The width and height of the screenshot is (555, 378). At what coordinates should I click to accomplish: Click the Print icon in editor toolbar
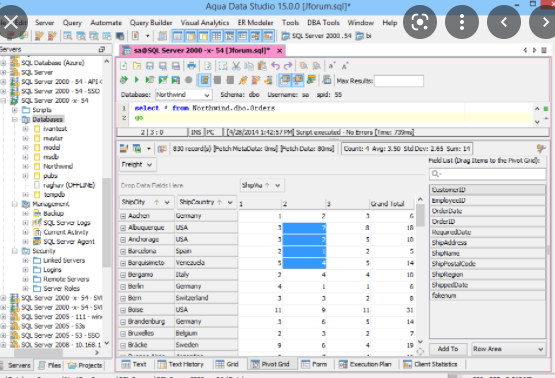tap(191, 66)
